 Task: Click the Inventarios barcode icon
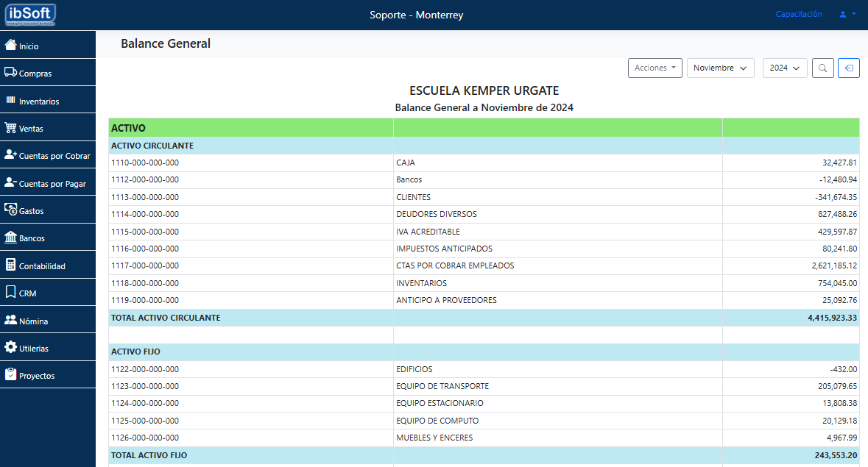point(10,100)
